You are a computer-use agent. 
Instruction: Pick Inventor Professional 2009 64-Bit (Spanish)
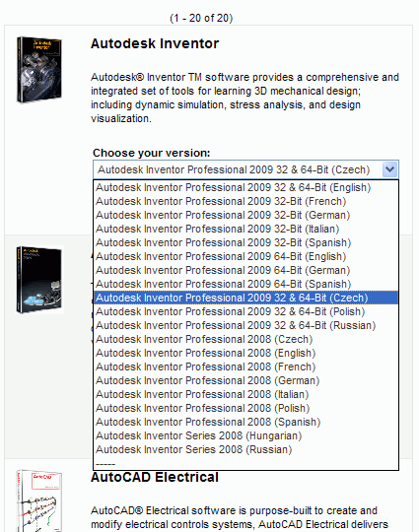(245, 284)
